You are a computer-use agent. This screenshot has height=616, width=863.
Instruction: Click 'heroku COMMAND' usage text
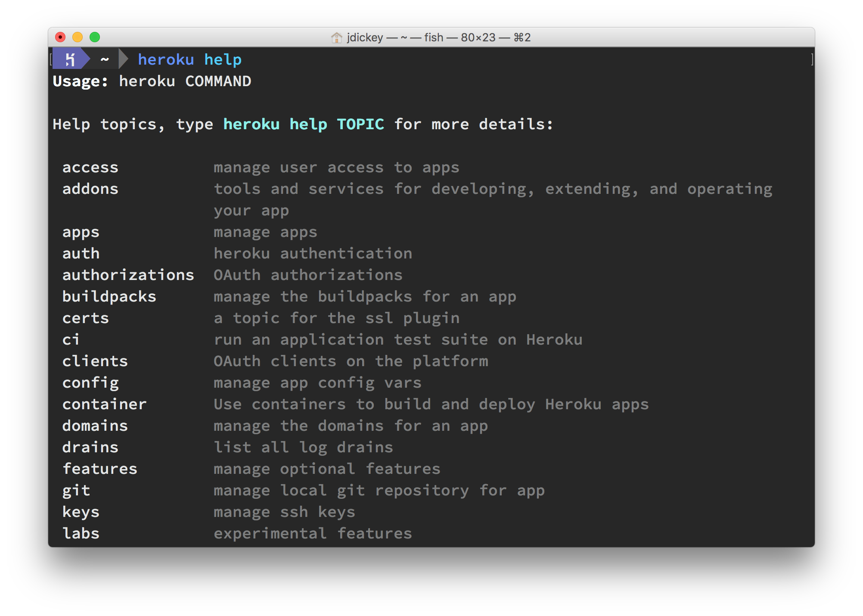(x=185, y=81)
